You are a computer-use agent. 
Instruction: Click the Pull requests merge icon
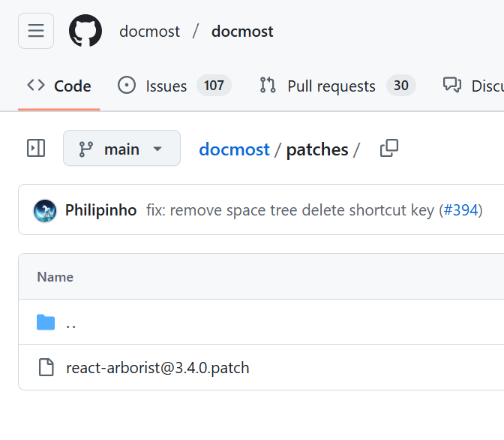point(268,86)
